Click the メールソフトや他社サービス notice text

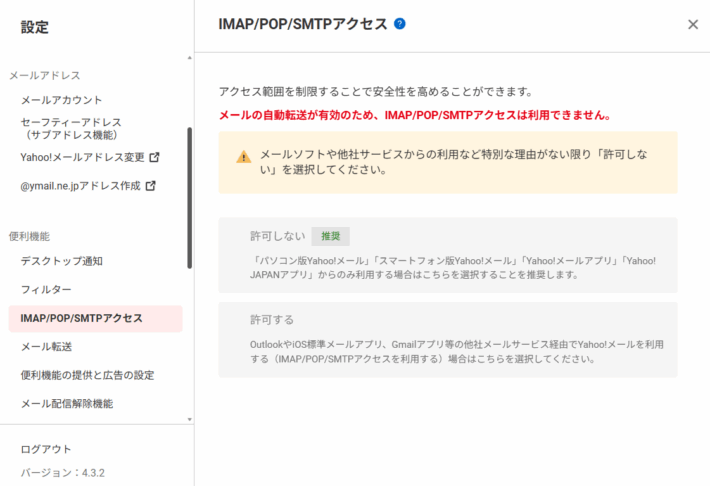[x=454, y=162]
